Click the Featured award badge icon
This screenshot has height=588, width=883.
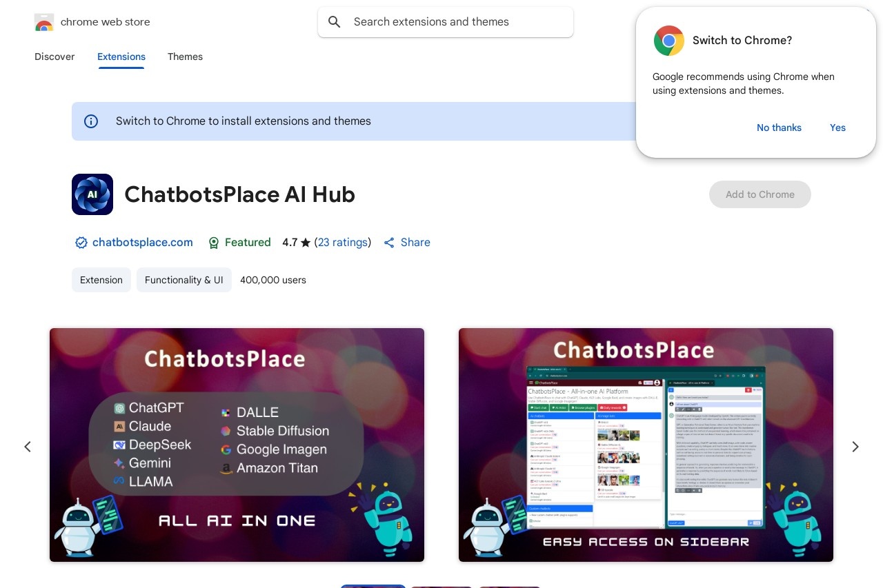pos(214,243)
